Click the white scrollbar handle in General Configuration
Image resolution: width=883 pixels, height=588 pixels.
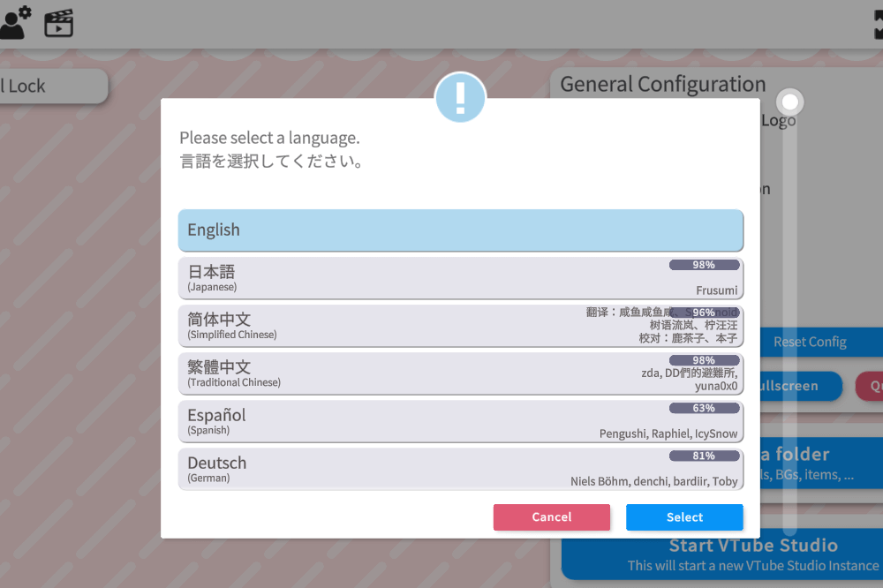(790, 102)
